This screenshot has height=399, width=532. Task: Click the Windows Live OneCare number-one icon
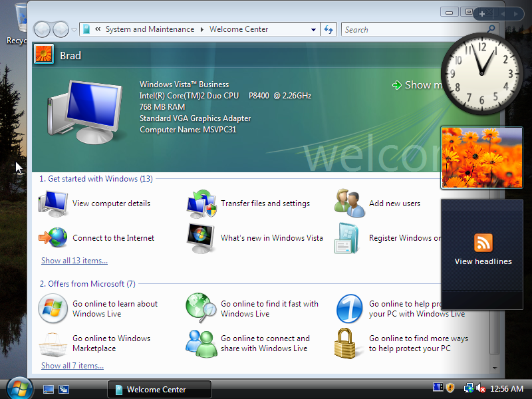[350, 309]
